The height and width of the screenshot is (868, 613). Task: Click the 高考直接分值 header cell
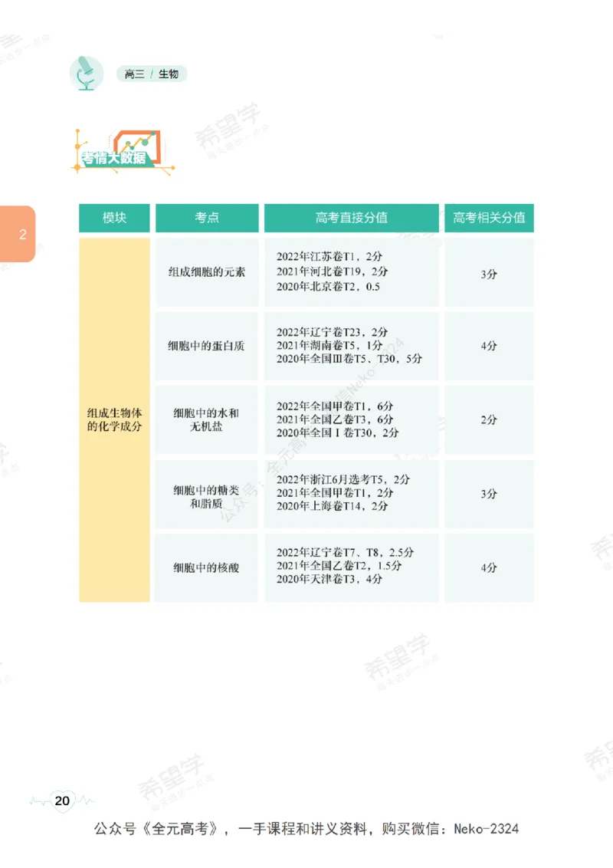351,218
